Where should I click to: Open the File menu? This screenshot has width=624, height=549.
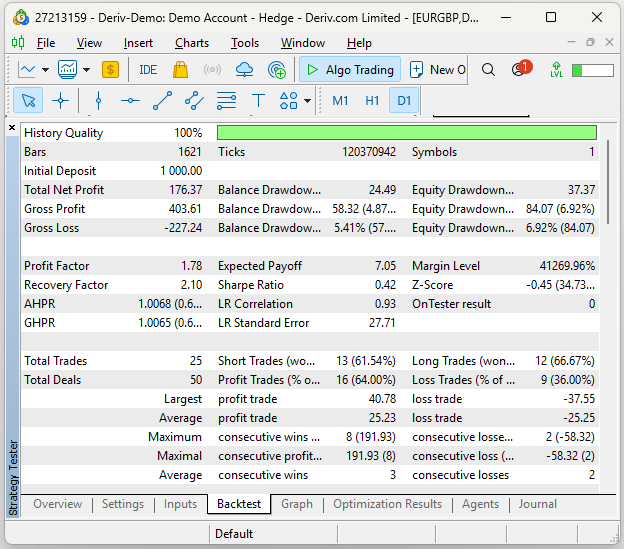pyautogui.click(x=46, y=43)
